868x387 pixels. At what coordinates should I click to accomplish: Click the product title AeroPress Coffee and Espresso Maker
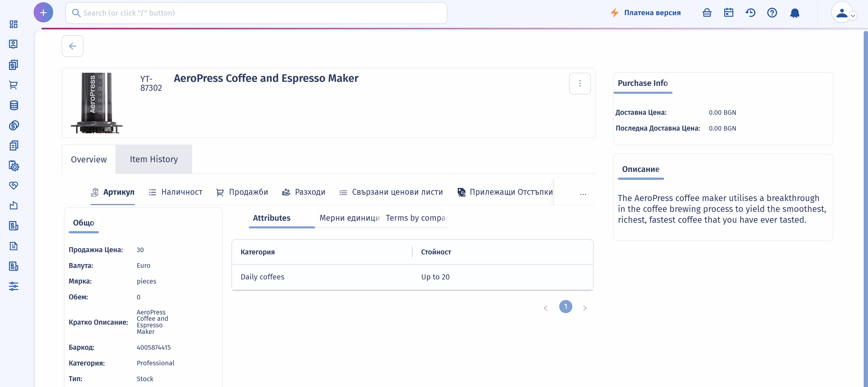[266, 78]
